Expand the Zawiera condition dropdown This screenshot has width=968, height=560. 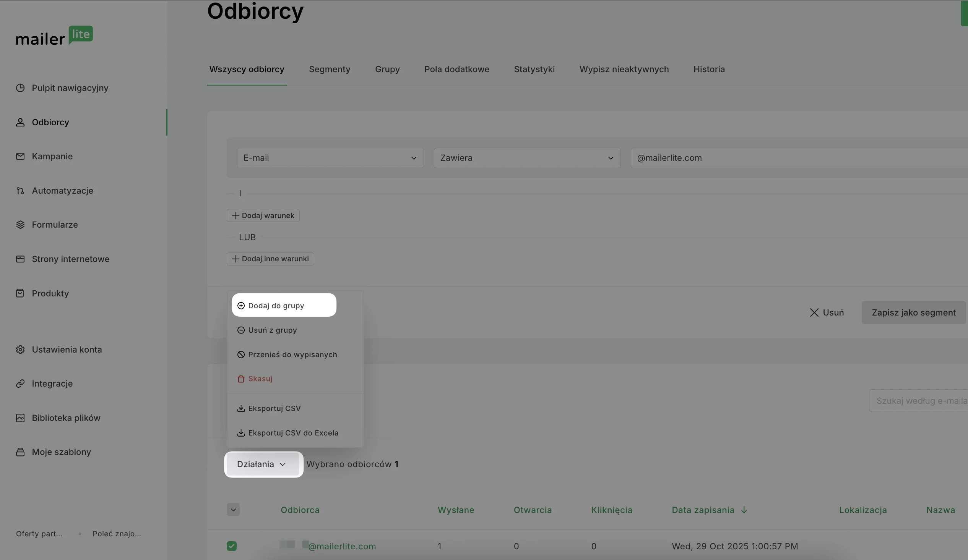[x=527, y=158]
